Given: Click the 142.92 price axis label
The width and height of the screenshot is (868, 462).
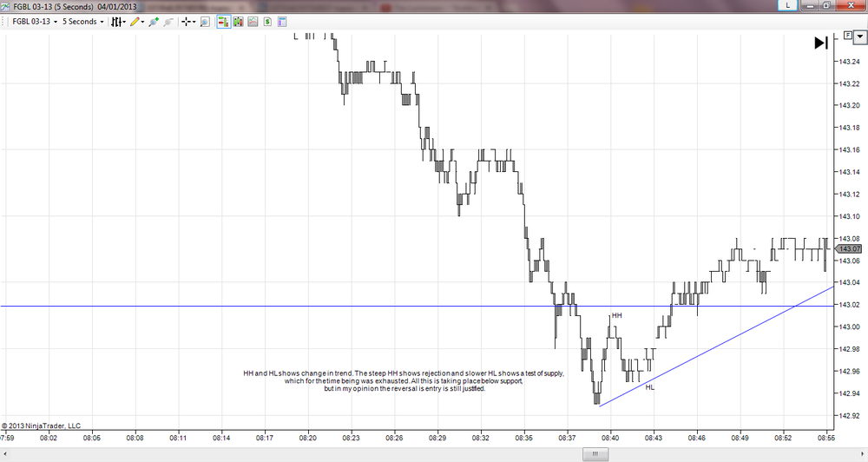Looking at the screenshot, I should pyautogui.click(x=850, y=415).
